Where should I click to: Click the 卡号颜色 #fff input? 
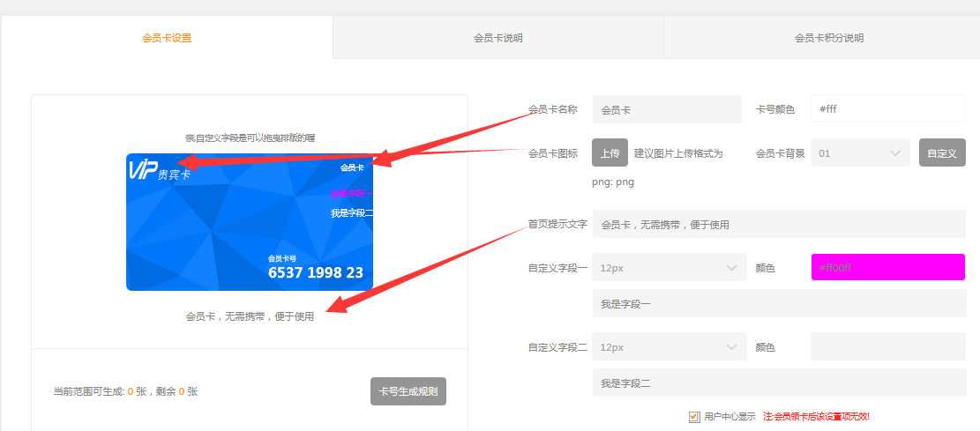887,109
